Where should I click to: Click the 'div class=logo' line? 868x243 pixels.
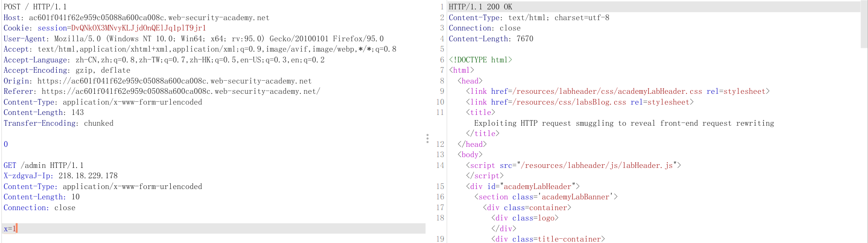(525, 218)
